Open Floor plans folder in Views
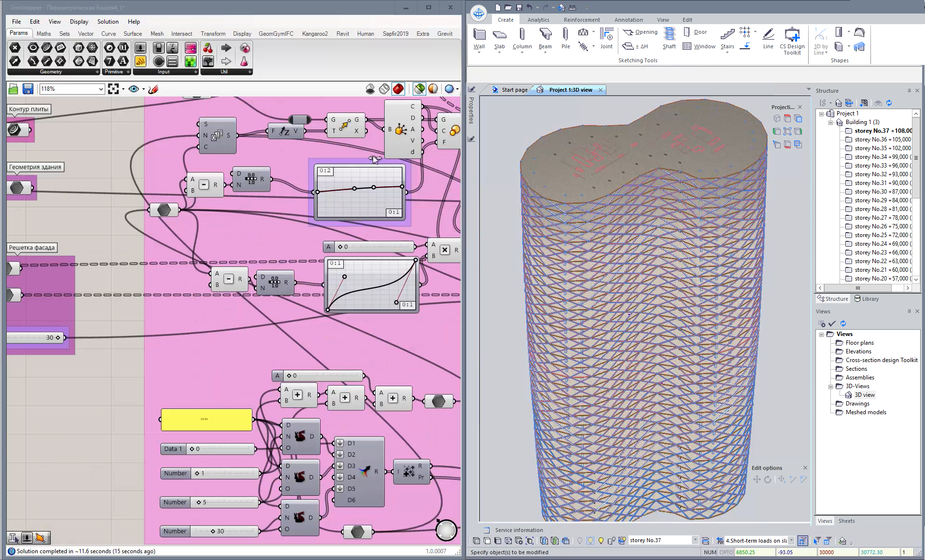The height and width of the screenshot is (560, 925). tap(859, 343)
